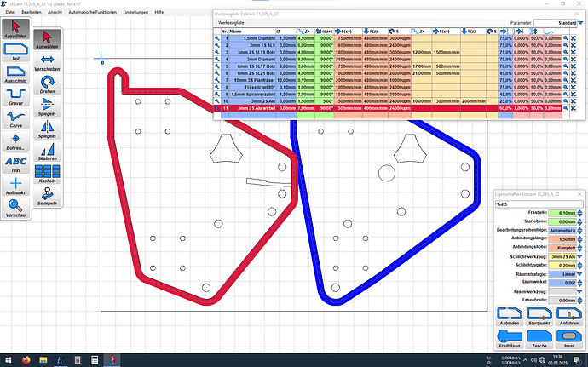Click wrench icon of 10mm 3S Planfräser
Image resolution: width=588 pixels, height=367 pixels.
pos(217,80)
